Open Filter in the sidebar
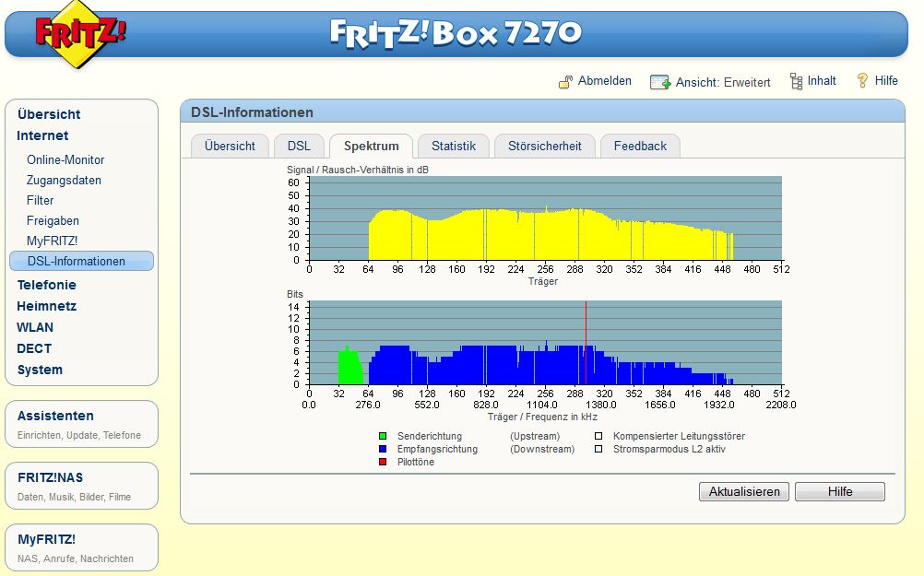 (40, 200)
